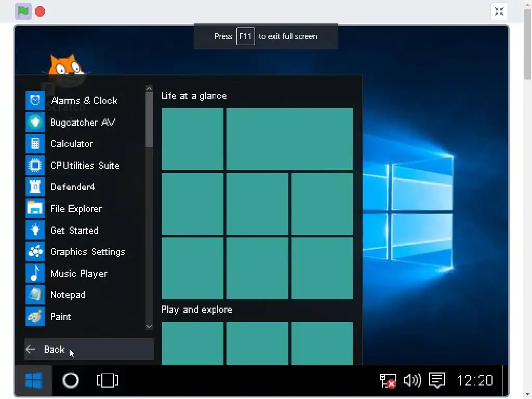Launch Music Player note icon

(x=35, y=273)
